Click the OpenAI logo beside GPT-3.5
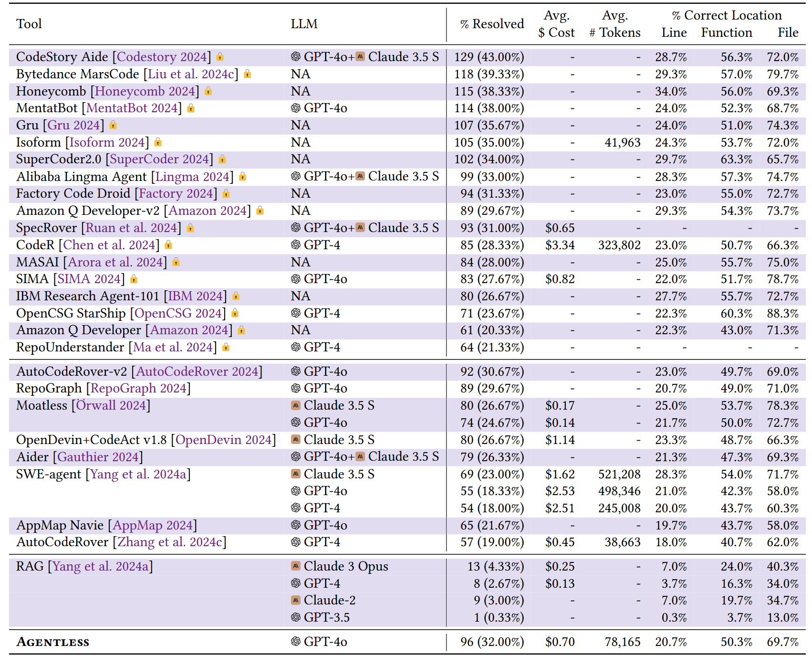812x656 pixels. [x=296, y=617]
